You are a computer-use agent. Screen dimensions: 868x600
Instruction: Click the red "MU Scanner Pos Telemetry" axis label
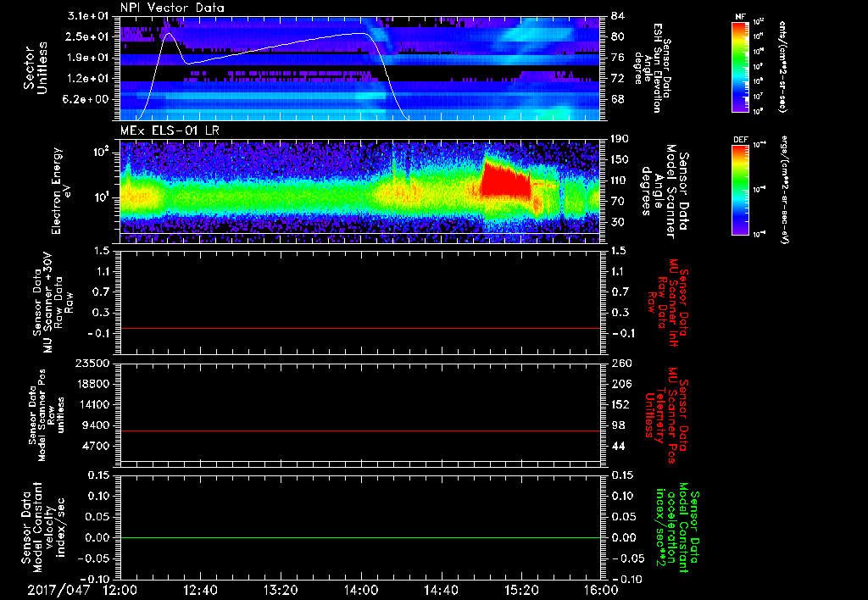666,415
